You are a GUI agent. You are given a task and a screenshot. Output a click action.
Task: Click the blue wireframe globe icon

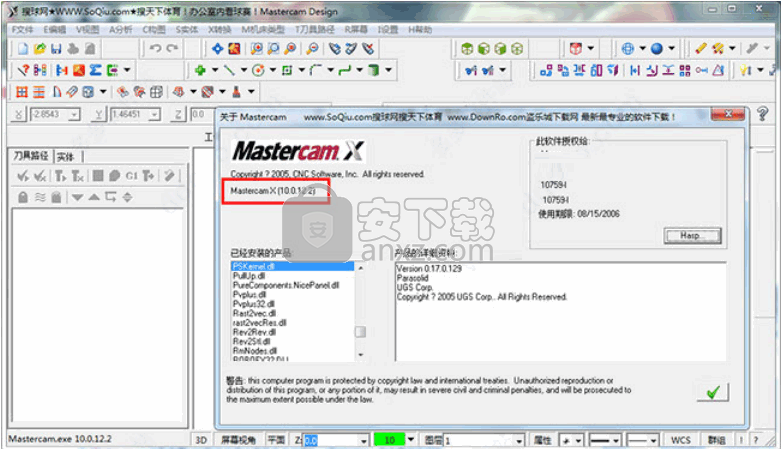coord(628,48)
